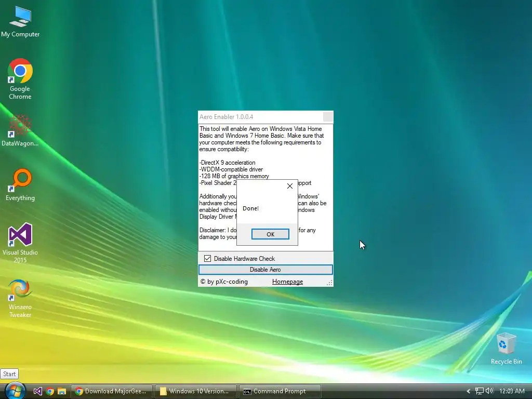The width and height of the screenshot is (532, 399).
Task: Switch to Command Prompt taskbar window
Action: pyautogui.click(x=280, y=391)
